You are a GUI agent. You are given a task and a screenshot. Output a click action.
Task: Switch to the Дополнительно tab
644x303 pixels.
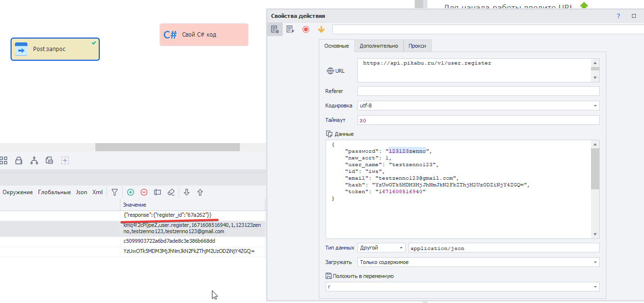[x=379, y=46]
